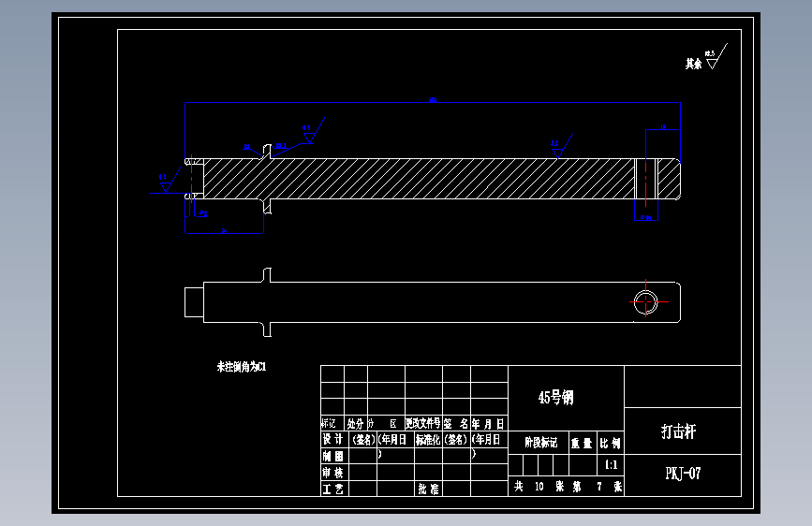Select the '批准' cell label
Image resolution: width=812 pixels, height=526 pixels.
(429, 489)
